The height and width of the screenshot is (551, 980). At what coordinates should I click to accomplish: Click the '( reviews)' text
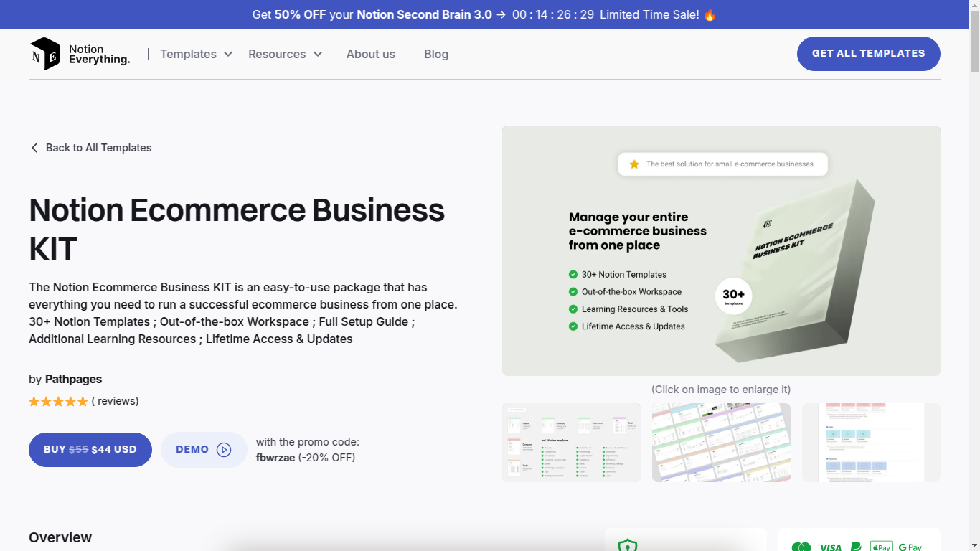[x=116, y=401]
